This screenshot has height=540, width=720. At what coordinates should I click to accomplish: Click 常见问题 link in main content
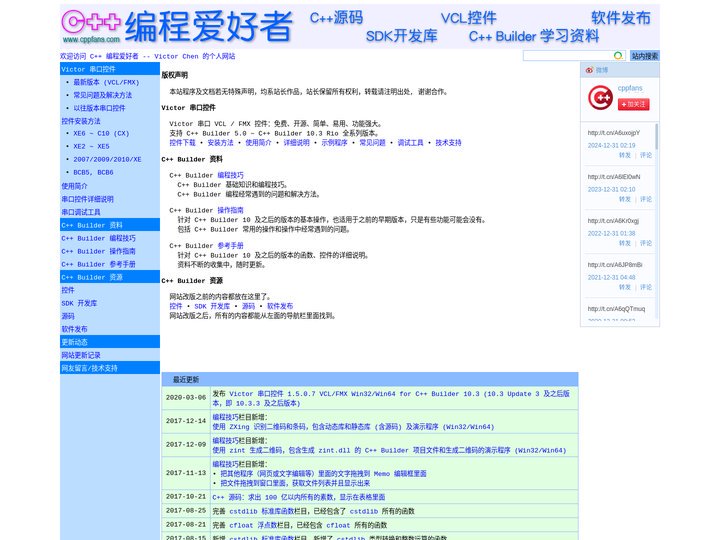click(x=372, y=143)
